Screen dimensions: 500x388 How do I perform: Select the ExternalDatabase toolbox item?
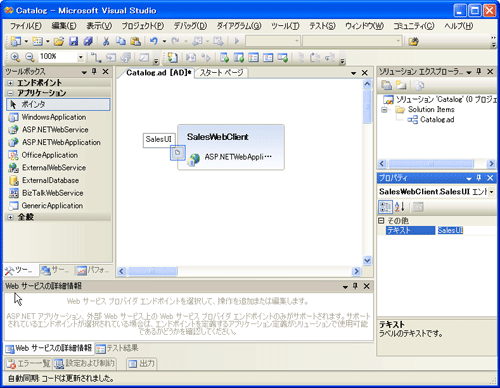tap(58, 180)
